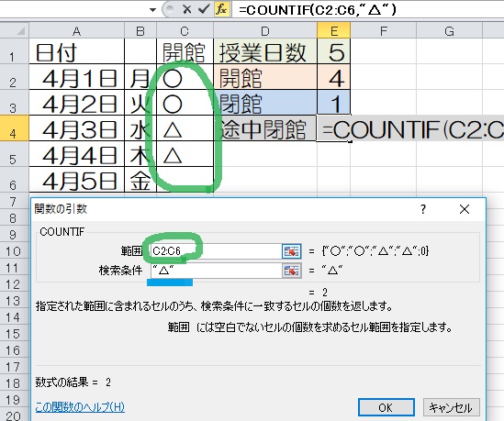Select column C header
Viewport: 504px width, 421px height.
click(x=185, y=31)
